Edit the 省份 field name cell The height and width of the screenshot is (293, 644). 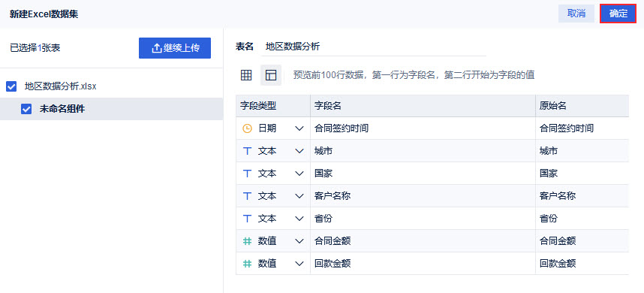point(423,219)
